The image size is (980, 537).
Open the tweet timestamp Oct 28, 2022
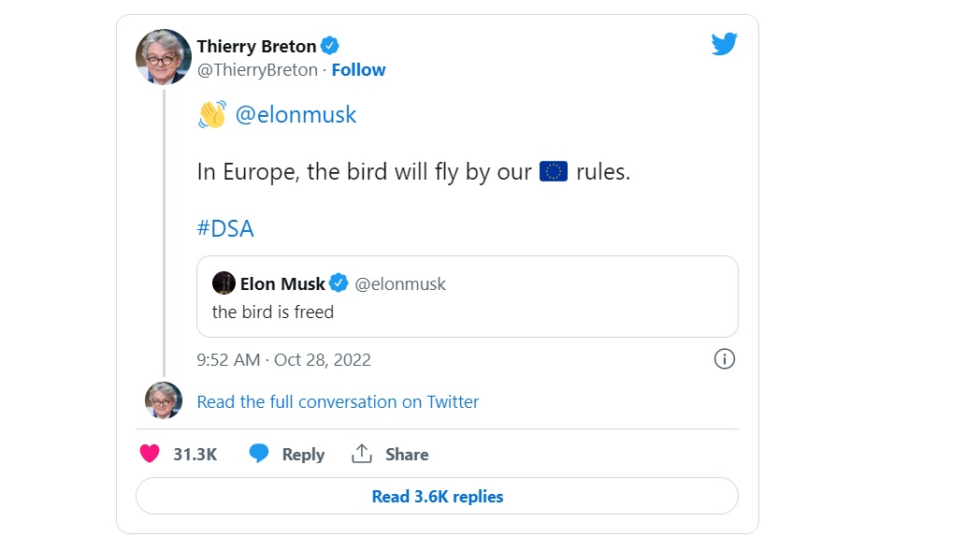click(283, 359)
